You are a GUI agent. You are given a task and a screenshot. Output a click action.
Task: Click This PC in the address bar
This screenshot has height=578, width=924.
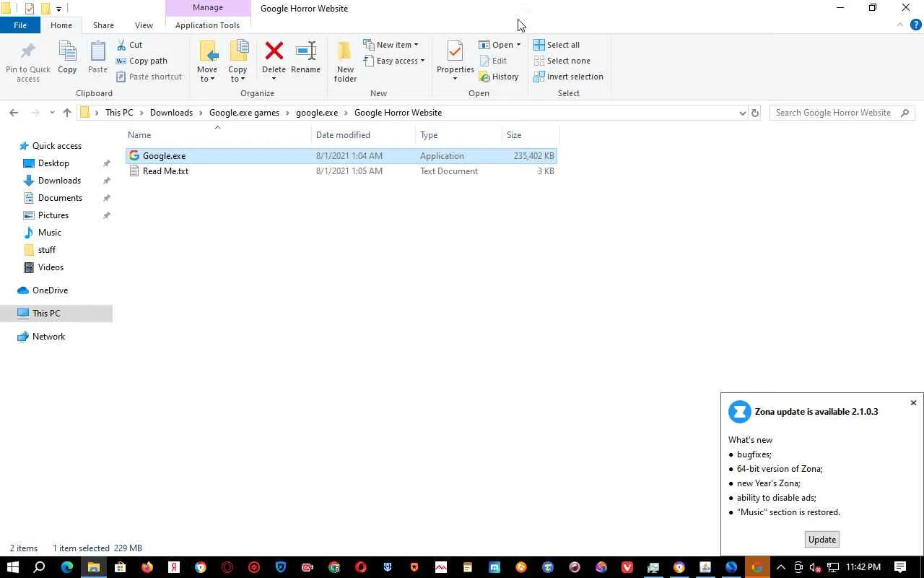point(119,113)
